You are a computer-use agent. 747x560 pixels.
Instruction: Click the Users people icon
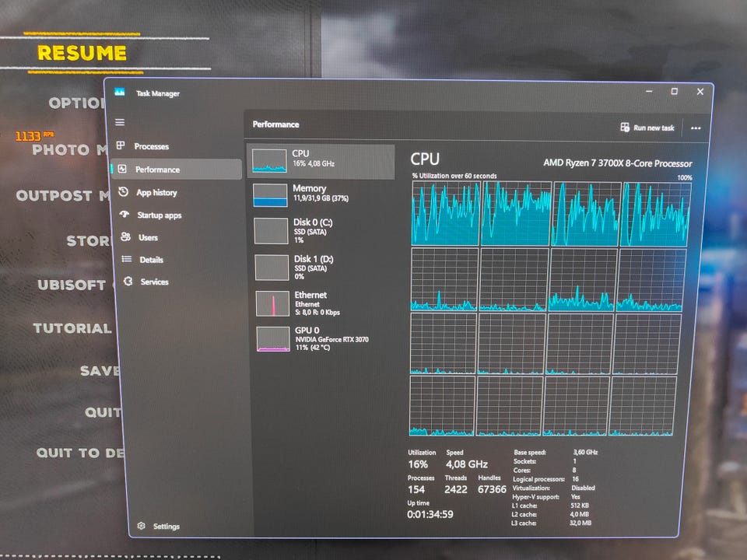tap(126, 236)
